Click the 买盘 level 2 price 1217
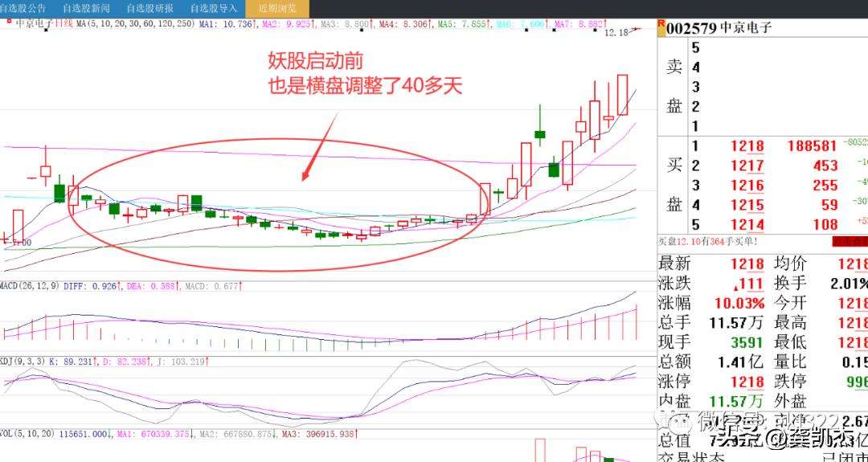 747,166
